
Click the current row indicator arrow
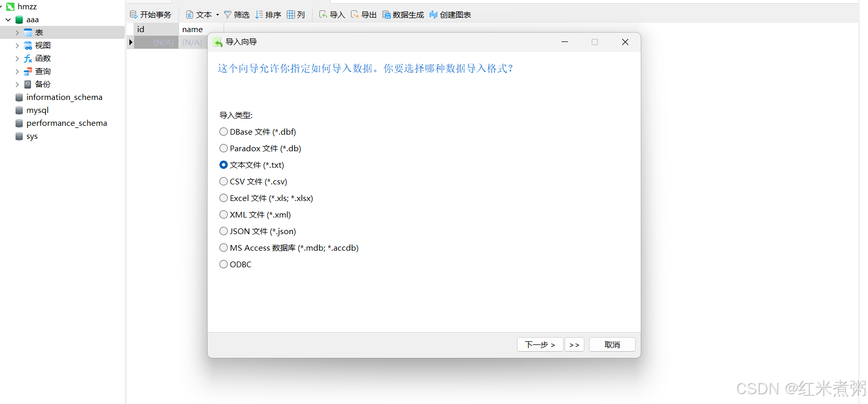tap(130, 42)
